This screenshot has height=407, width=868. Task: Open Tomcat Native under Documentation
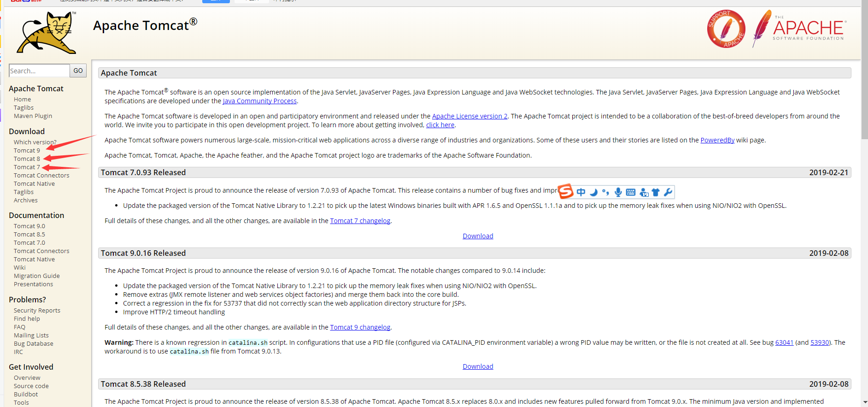(x=34, y=259)
